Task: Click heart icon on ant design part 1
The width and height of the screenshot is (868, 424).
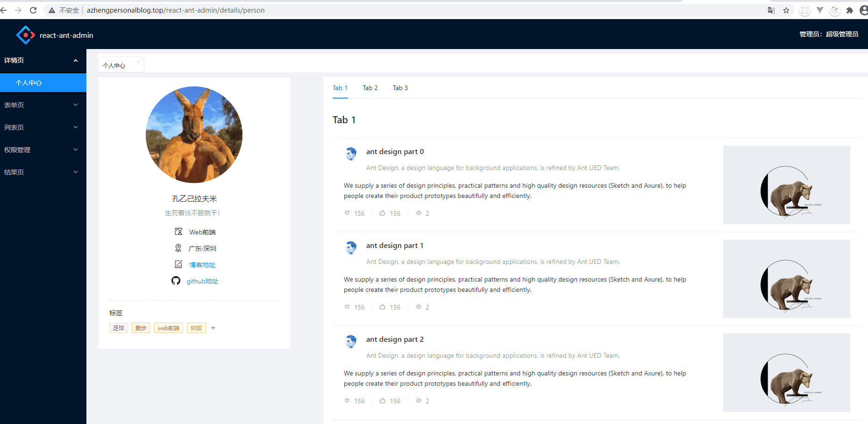Action: (x=347, y=307)
